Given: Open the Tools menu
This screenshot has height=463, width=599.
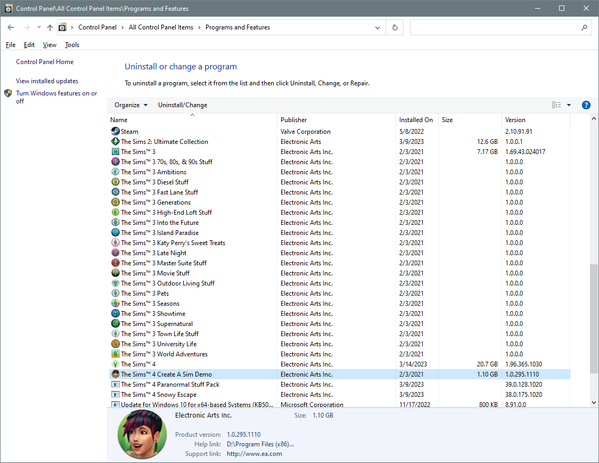Looking at the screenshot, I should (72, 45).
